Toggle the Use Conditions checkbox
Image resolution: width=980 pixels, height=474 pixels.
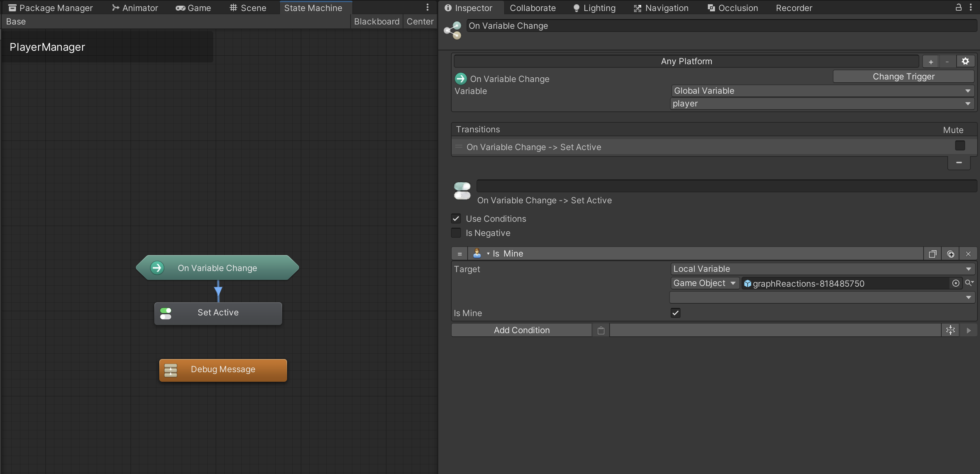coord(456,218)
